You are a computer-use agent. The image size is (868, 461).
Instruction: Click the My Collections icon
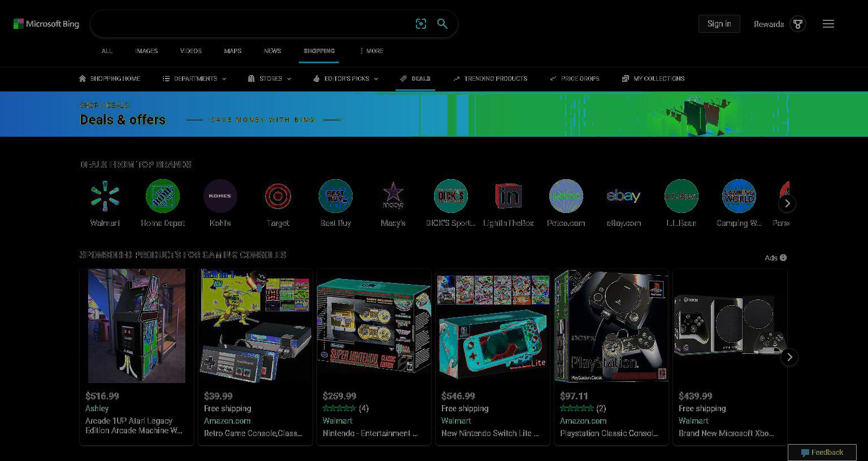pyautogui.click(x=626, y=79)
